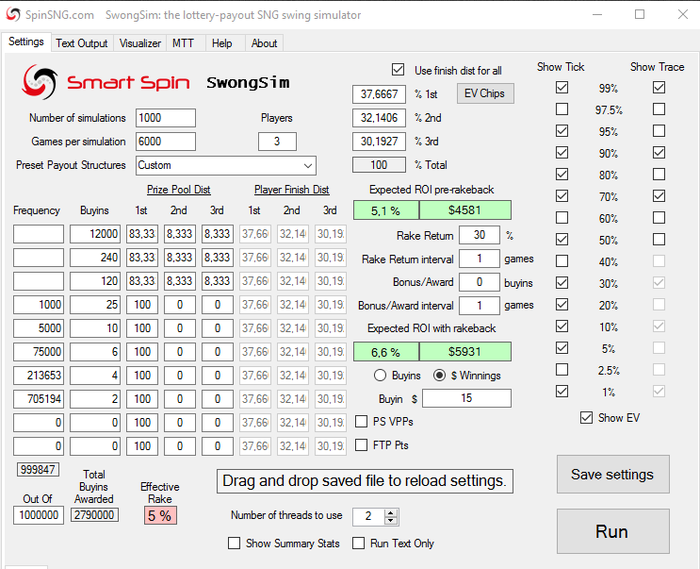This screenshot has width=700, height=569.
Task: Decrease the number of threads with down arrow
Action: click(391, 520)
